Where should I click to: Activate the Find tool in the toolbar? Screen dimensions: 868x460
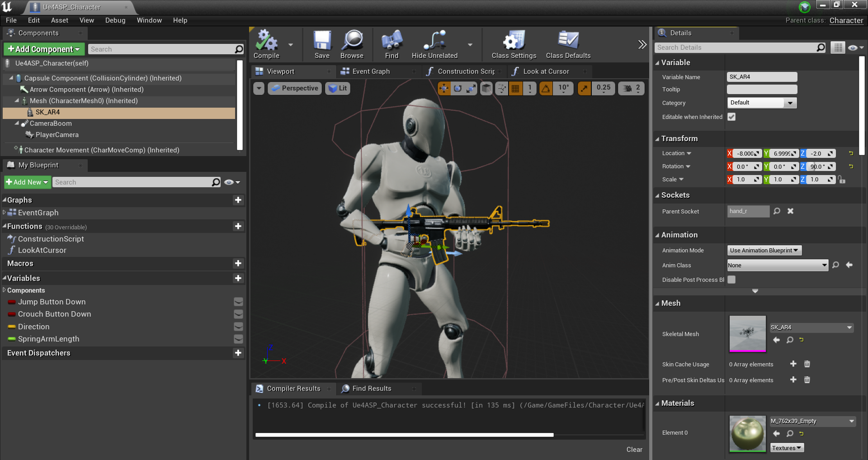[391, 44]
